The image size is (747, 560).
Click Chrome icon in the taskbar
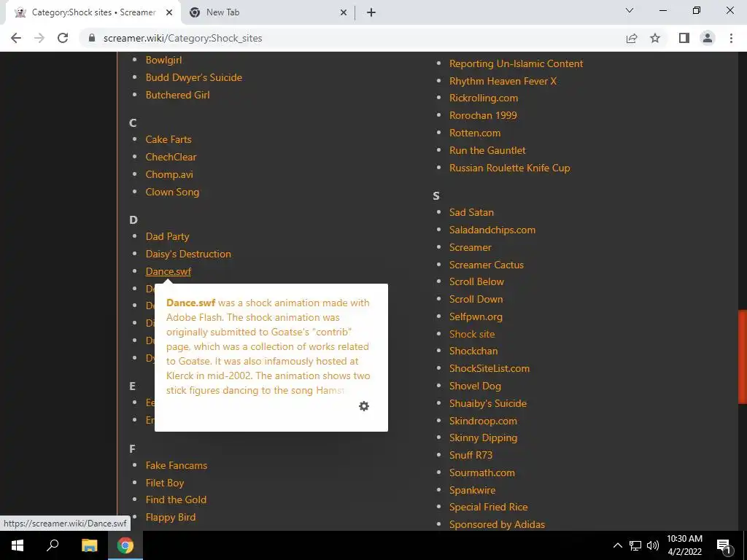click(x=125, y=545)
